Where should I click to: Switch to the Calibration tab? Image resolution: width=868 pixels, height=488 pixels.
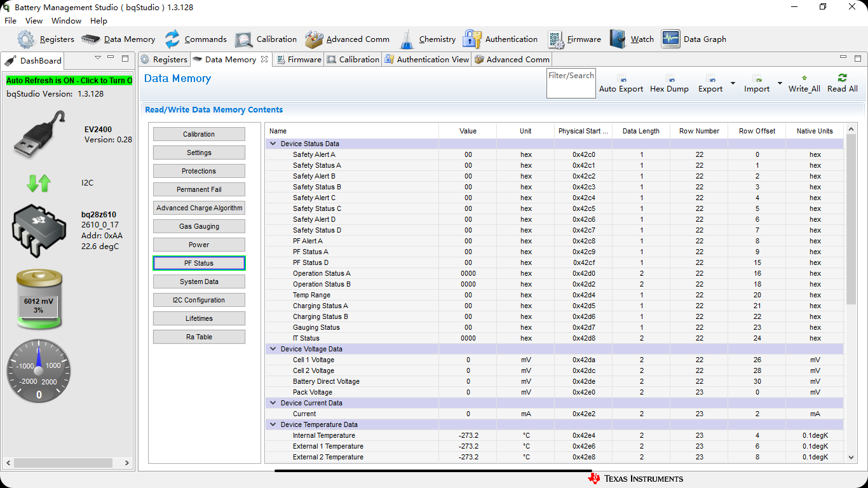pos(353,60)
